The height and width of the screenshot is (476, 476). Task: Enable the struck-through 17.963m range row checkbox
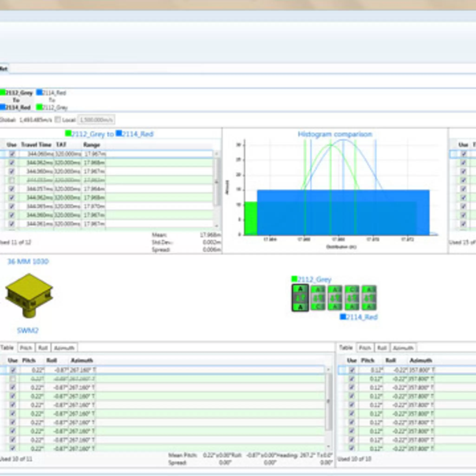(x=12, y=180)
